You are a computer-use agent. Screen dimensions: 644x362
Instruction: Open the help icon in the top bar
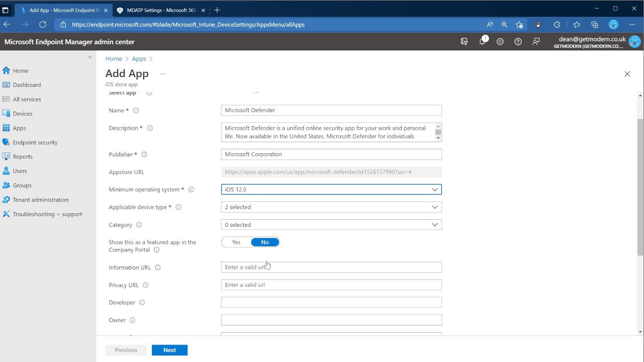(x=518, y=42)
